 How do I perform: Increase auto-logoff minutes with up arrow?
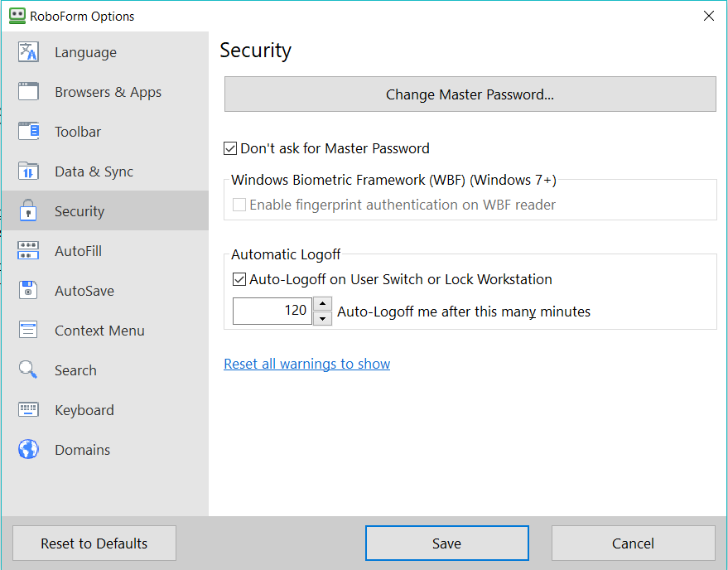[323, 304]
